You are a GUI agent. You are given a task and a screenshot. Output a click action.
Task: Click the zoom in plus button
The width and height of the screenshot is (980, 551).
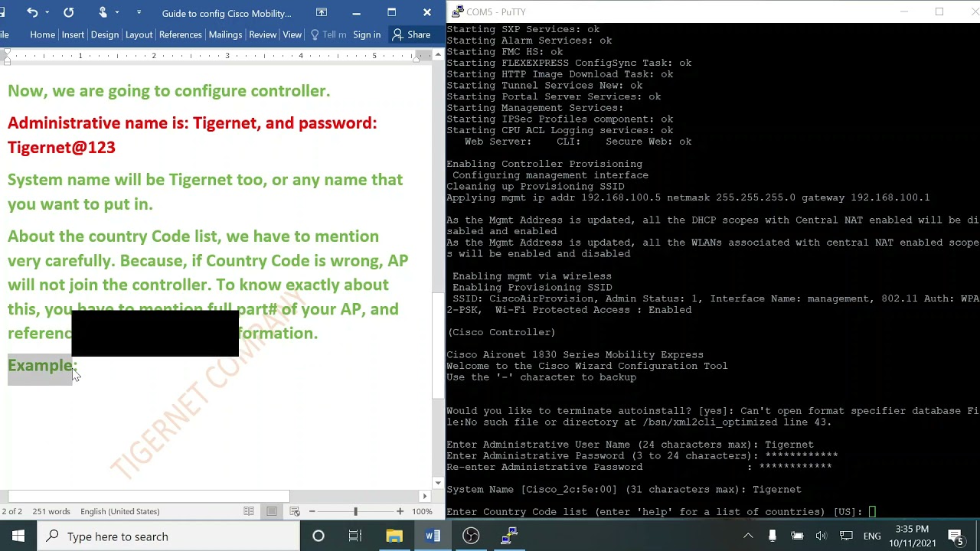[x=400, y=511]
